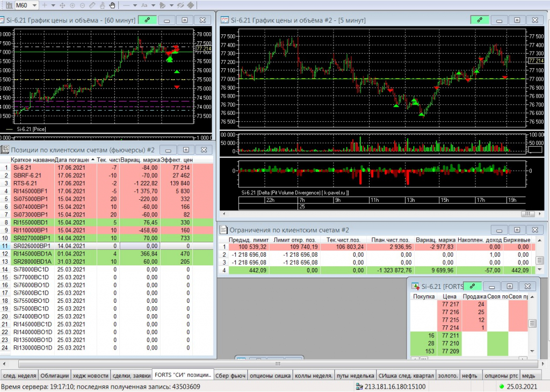This screenshot has height=392, width=550.
Task: Click the 5-minute chart window title icon
Action: tap(225, 20)
